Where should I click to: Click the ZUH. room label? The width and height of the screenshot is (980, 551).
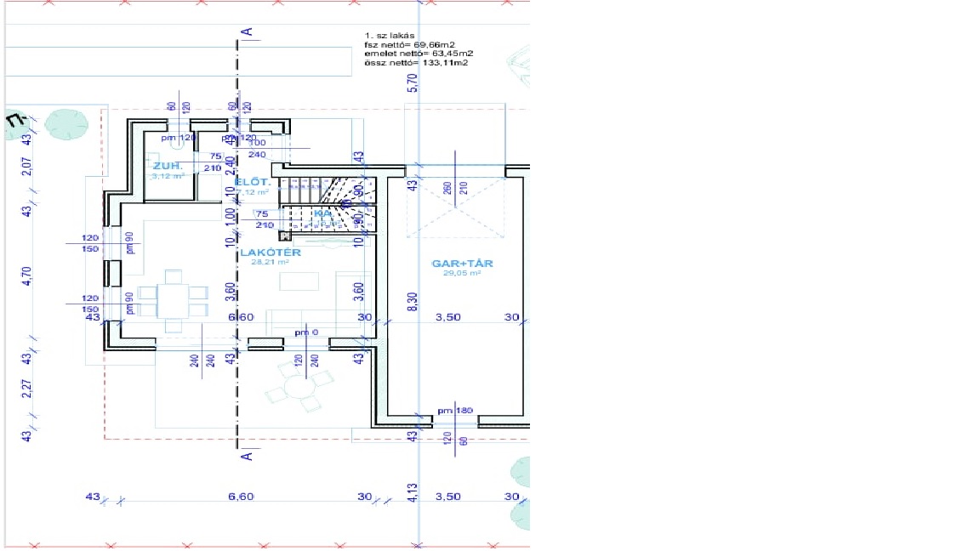163,167
